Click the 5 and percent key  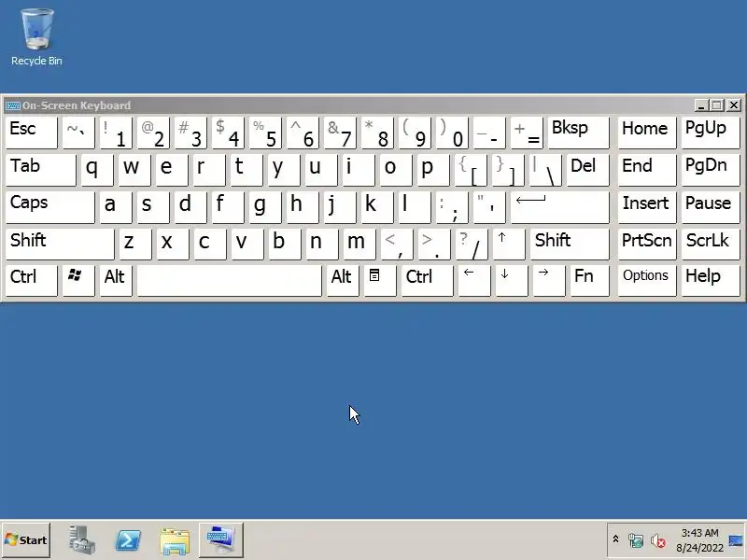click(x=265, y=133)
